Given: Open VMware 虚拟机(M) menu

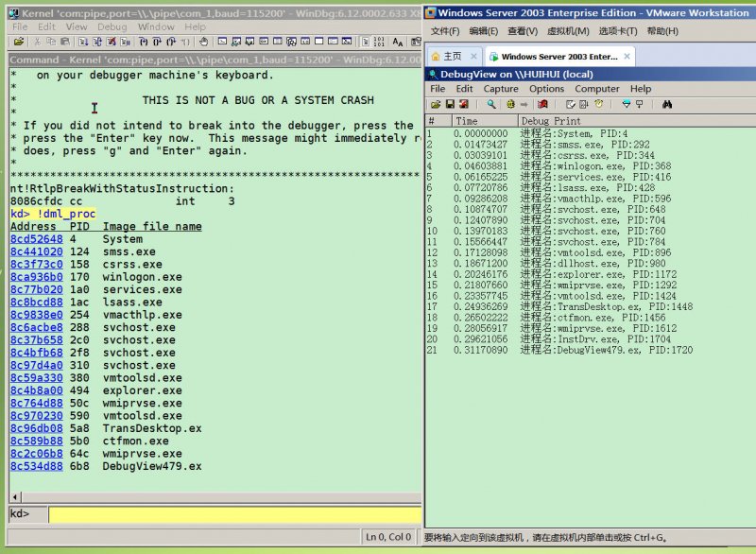Looking at the screenshot, I should click(568, 31).
